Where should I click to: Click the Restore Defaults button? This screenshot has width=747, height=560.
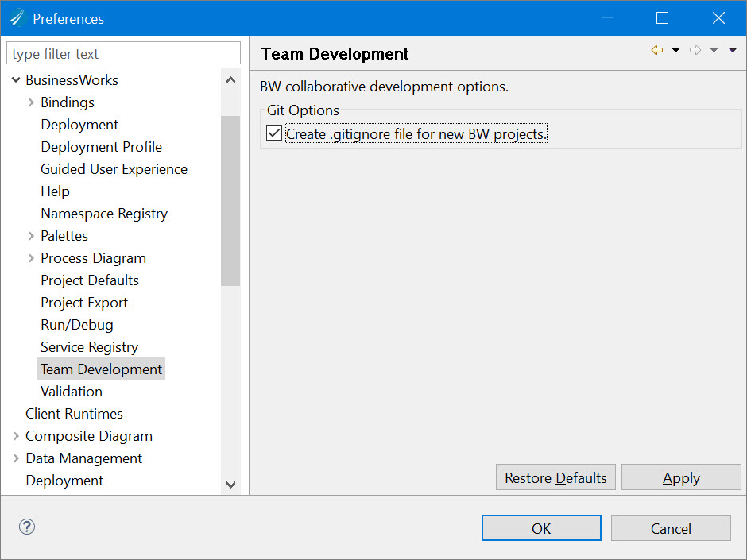pos(555,477)
